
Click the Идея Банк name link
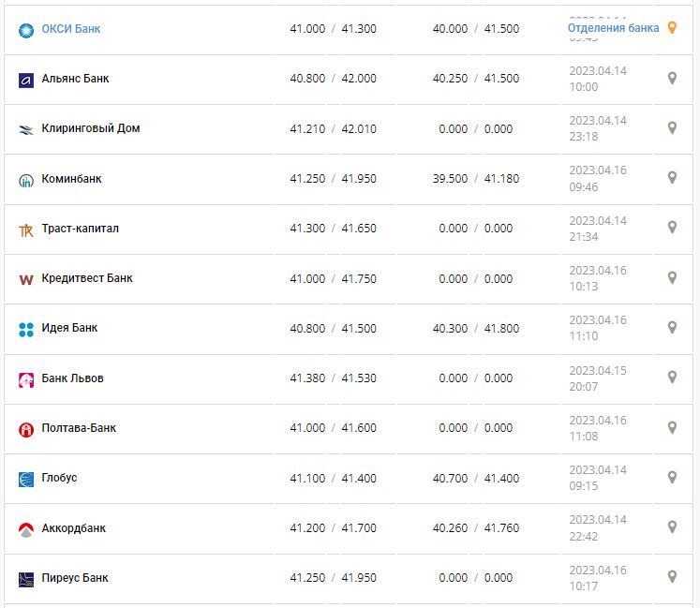(69, 328)
